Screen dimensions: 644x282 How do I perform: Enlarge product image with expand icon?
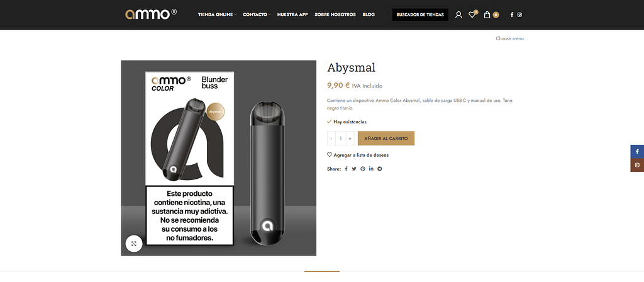[134, 244]
